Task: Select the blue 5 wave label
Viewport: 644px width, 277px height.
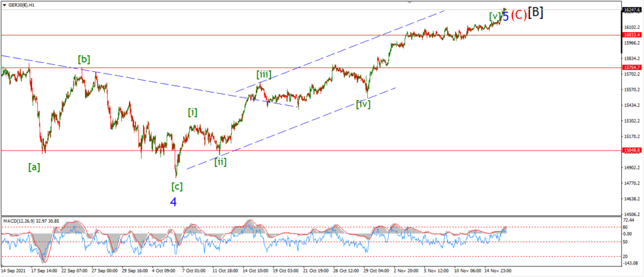Action: [x=506, y=16]
